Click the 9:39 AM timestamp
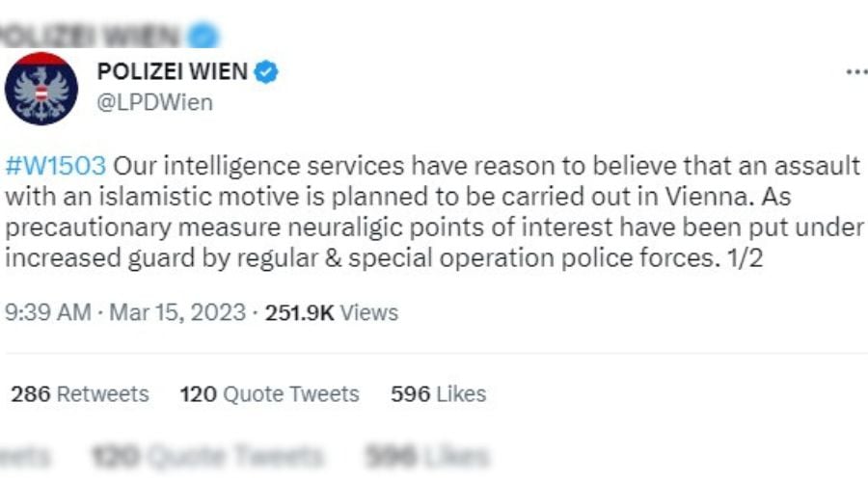The width and height of the screenshot is (868, 482). tap(47, 312)
